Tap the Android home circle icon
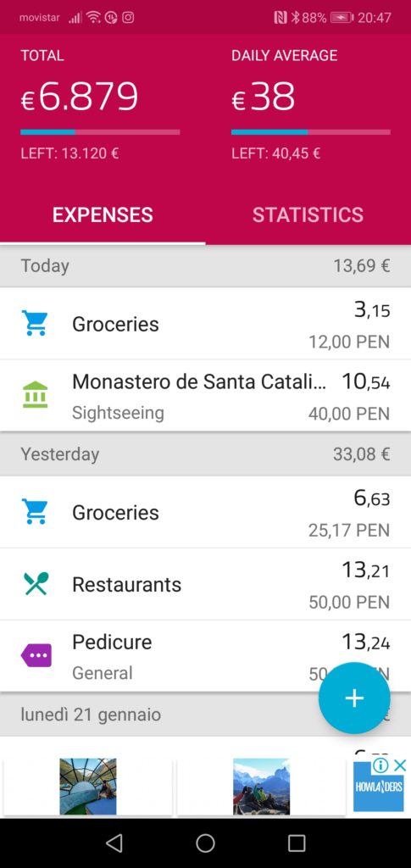This screenshot has width=411, height=868. (x=205, y=843)
